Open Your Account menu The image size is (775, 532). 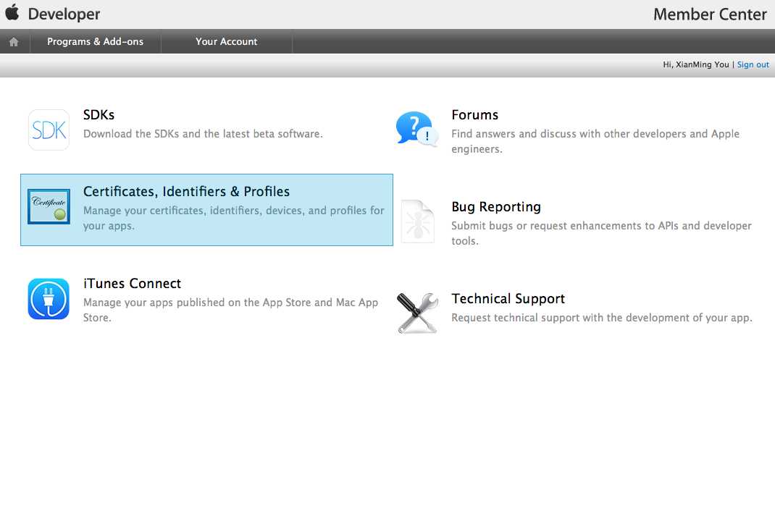pos(227,41)
